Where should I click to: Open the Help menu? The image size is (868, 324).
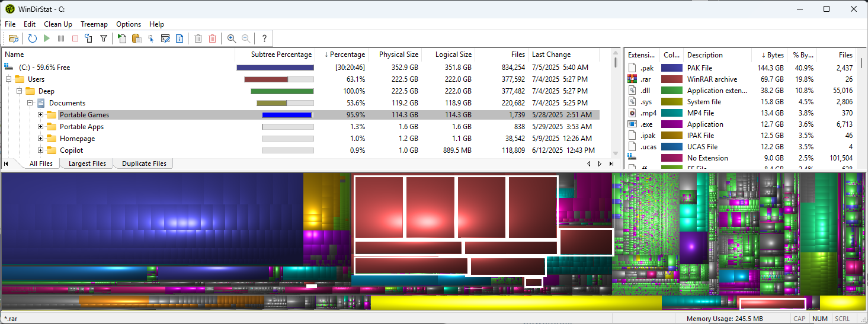[156, 24]
